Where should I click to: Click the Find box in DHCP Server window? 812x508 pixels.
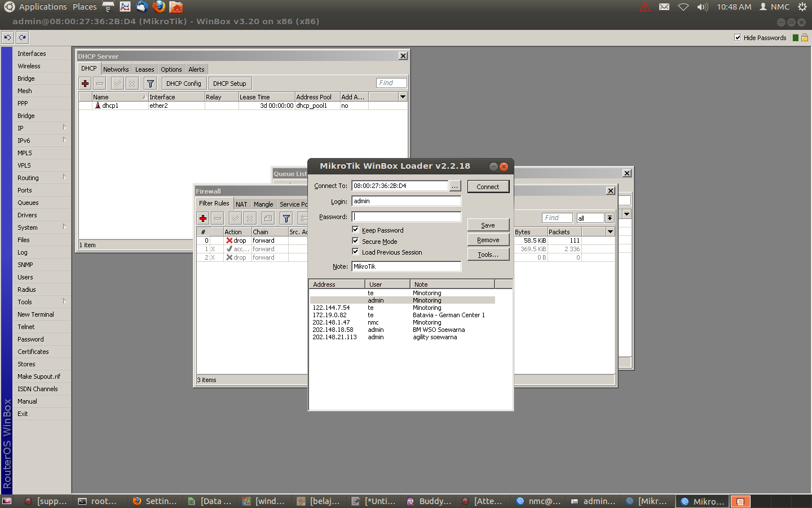coord(391,83)
